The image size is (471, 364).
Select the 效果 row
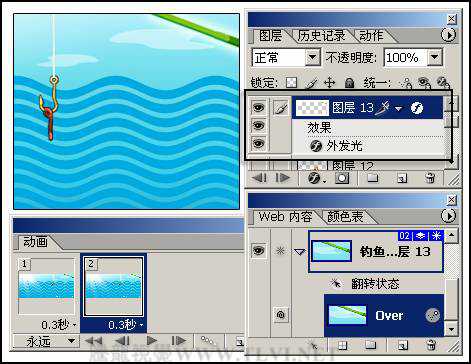click(x=367, y=127)
